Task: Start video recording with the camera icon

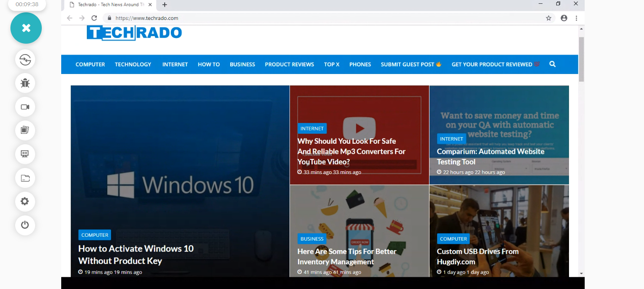Action: (25, 107)
